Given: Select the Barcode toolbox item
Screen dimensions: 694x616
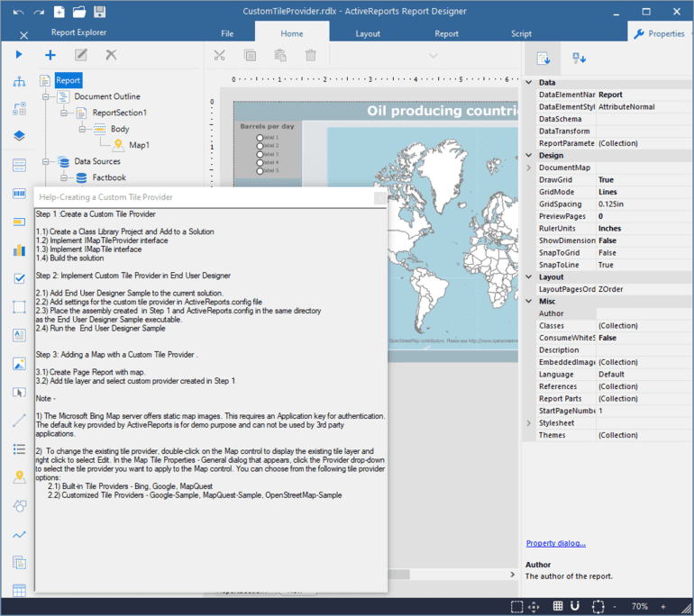Looking at the screenshot, I should click(x=19, y=194).
